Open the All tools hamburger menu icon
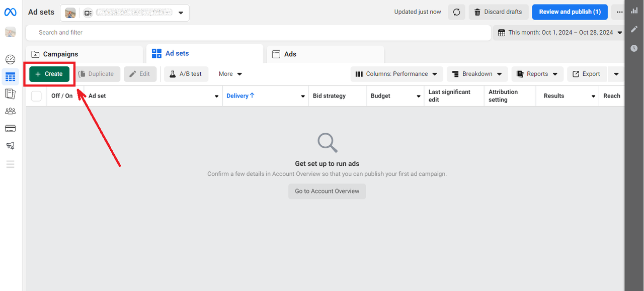This screenshot has width=644, height=291. (10, 164)
